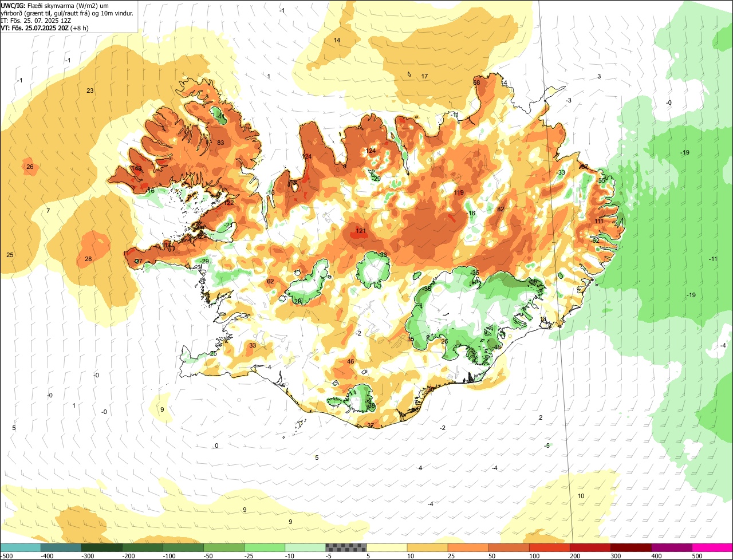This screenshot has height=560, width=733.
Task: Click the '-500' legend label
Action: pyautogui.click(x=6, y=556)
